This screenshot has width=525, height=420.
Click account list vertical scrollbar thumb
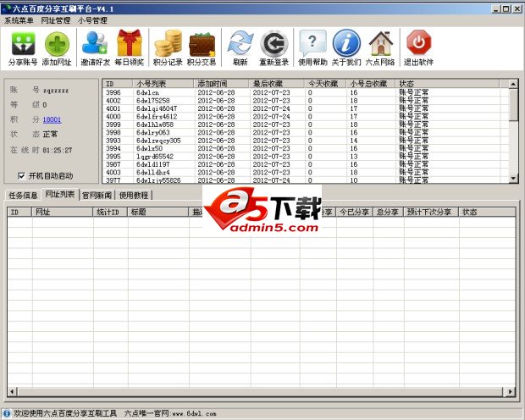(x=513, y=104)
